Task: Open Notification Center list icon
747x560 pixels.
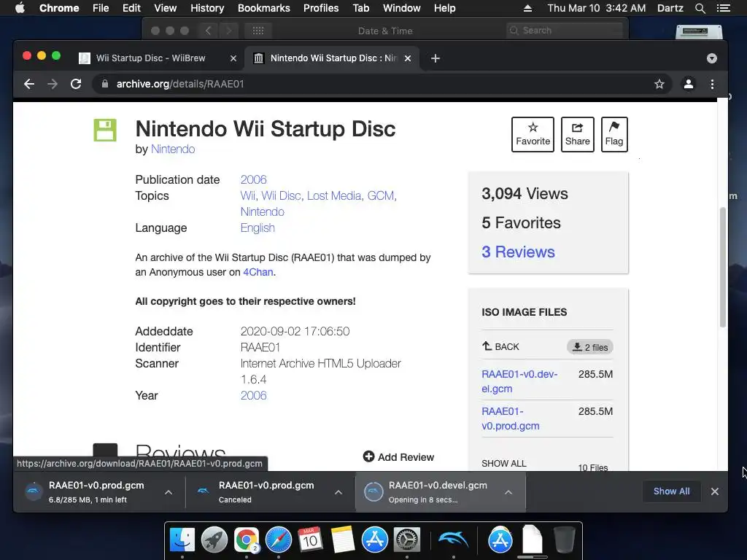Action: pyautogui.click(x=723, y=8)
